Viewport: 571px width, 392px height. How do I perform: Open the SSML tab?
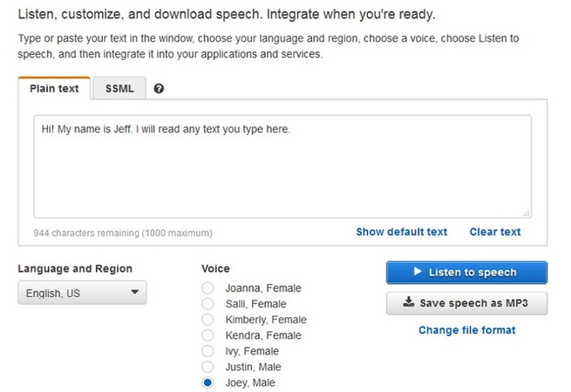[119, 89]
